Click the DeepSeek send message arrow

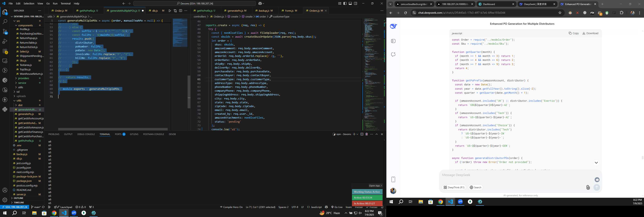tap(597, 187)
